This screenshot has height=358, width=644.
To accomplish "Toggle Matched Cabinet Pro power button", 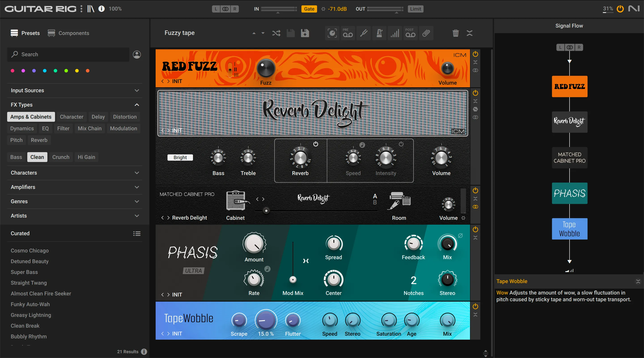I will tap(475, 190).
